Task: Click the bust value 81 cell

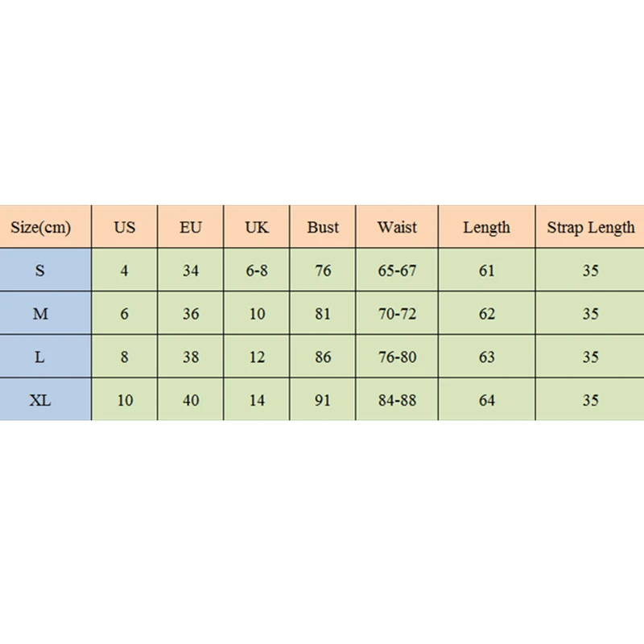Action: click(323, 314)
